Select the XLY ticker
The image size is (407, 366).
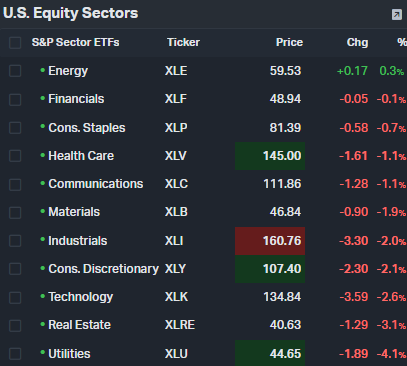(175, 269)
